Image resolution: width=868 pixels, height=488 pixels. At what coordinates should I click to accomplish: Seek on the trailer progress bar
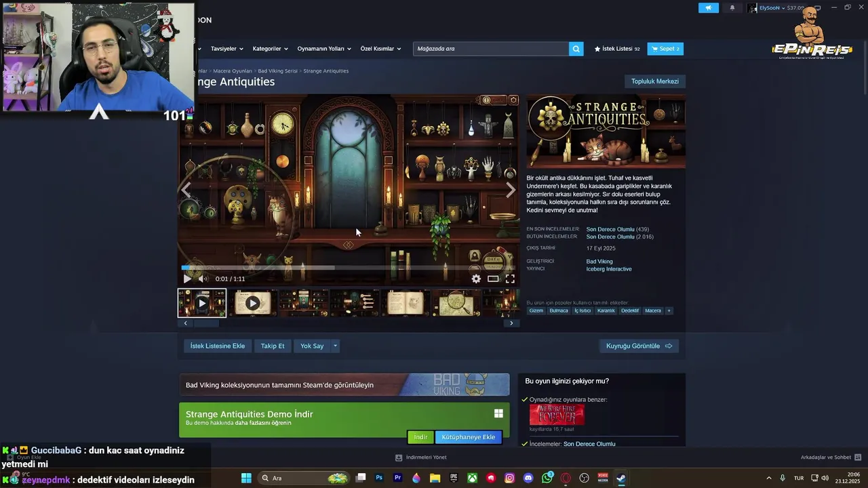click(348, 268)
